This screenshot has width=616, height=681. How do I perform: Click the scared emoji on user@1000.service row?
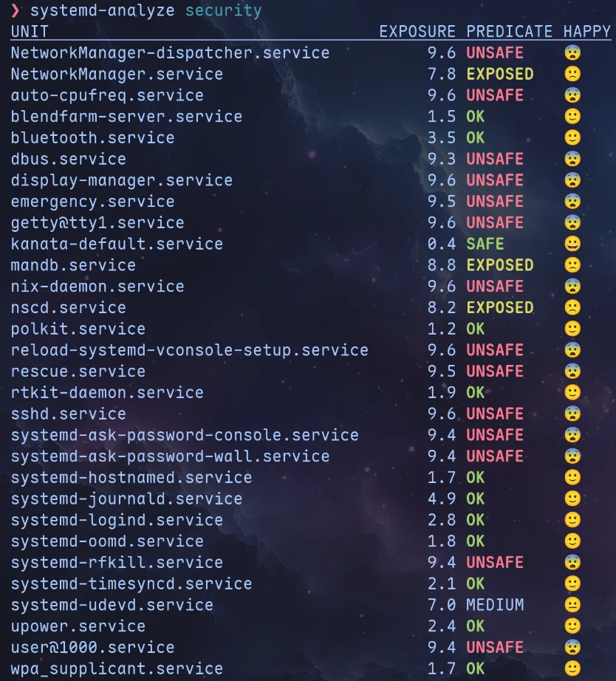click(572, 648)
